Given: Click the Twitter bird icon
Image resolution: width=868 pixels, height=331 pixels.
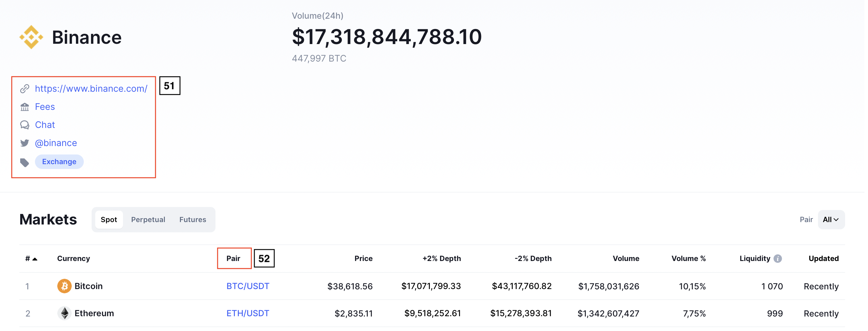Looking at the screenshot, I should [25, 143].
